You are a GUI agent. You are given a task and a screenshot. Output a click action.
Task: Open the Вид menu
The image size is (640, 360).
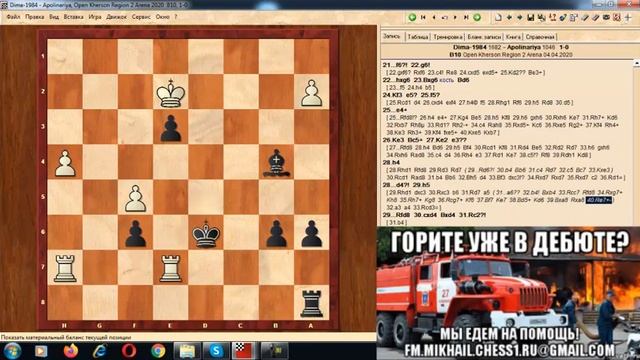coord(54,17)
